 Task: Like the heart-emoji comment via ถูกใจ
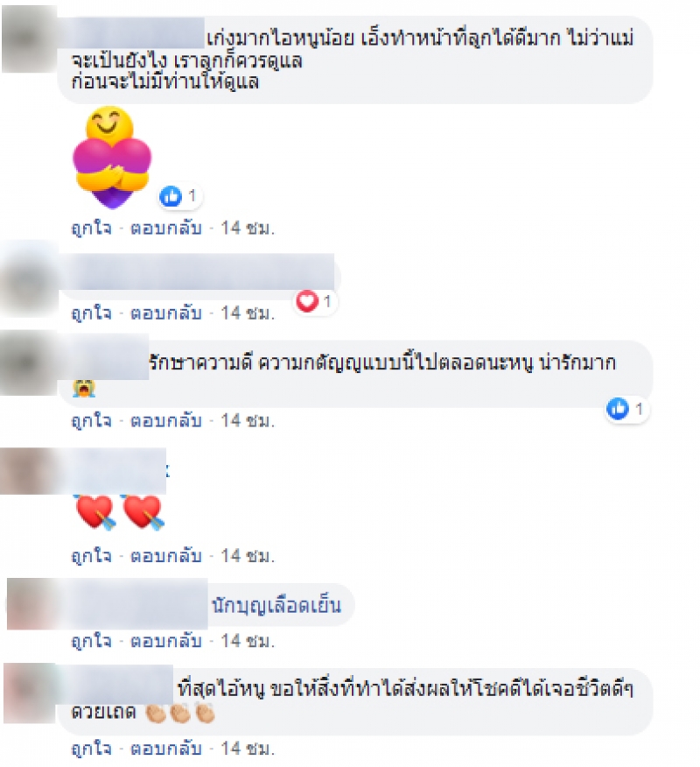click(91, 556)
